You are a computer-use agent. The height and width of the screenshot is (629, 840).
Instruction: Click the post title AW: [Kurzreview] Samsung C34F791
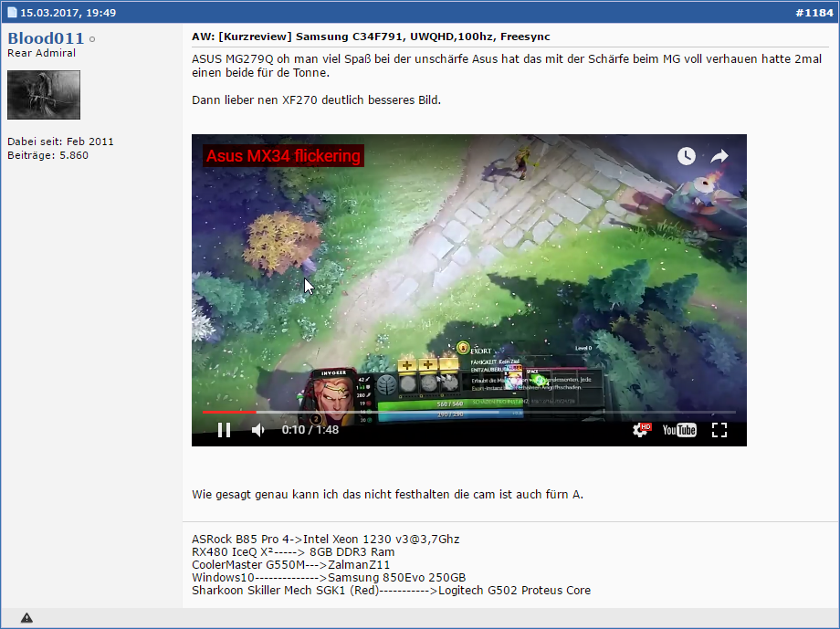371,37
